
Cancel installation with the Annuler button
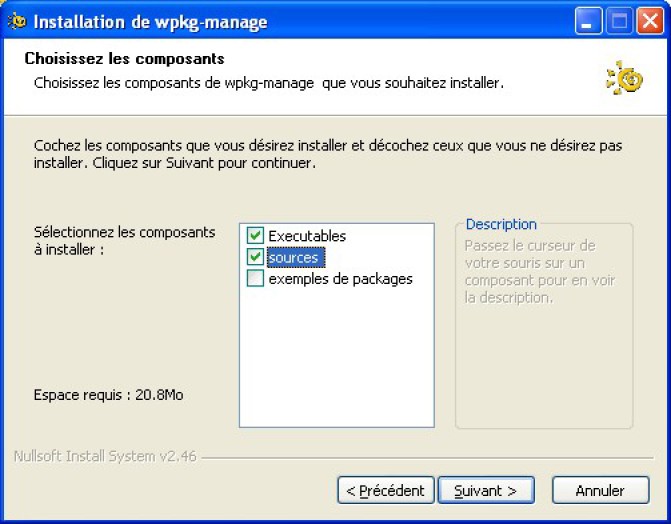pyautogui.click(x=600, y=491)
